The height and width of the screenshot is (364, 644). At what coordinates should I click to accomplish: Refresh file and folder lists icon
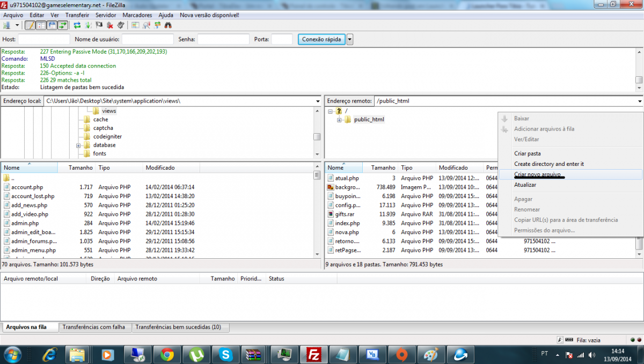[77, 25]
